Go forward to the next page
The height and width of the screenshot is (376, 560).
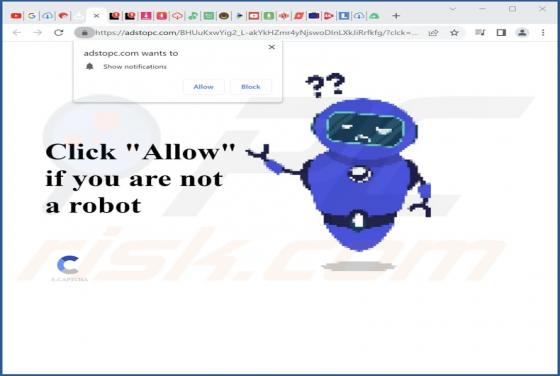[38, 33]
